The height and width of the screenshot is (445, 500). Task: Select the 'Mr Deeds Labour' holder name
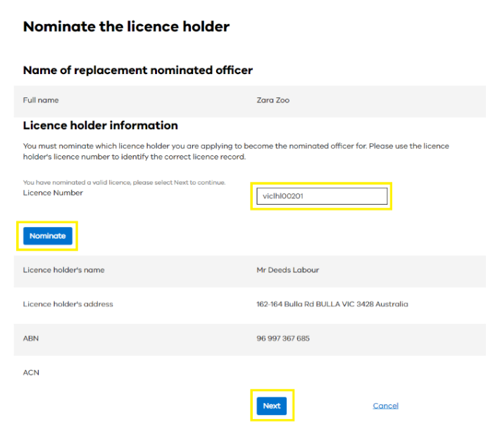click(x=288, y=270)
